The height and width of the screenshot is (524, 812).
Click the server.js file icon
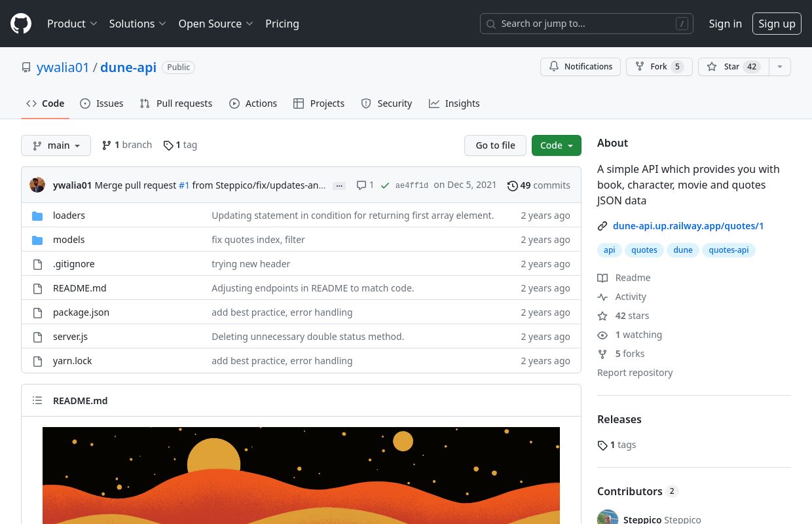[37, 337]
